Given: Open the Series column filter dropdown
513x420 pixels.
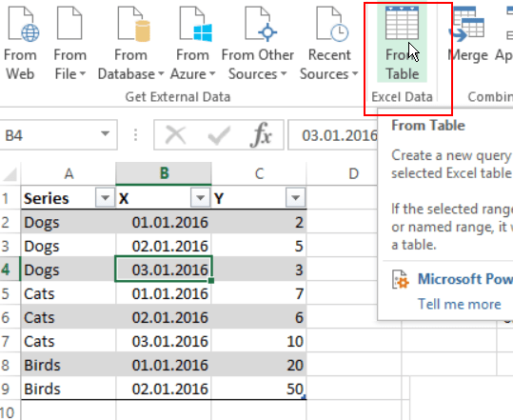Looking at the screenshot, I should [105, 197].
